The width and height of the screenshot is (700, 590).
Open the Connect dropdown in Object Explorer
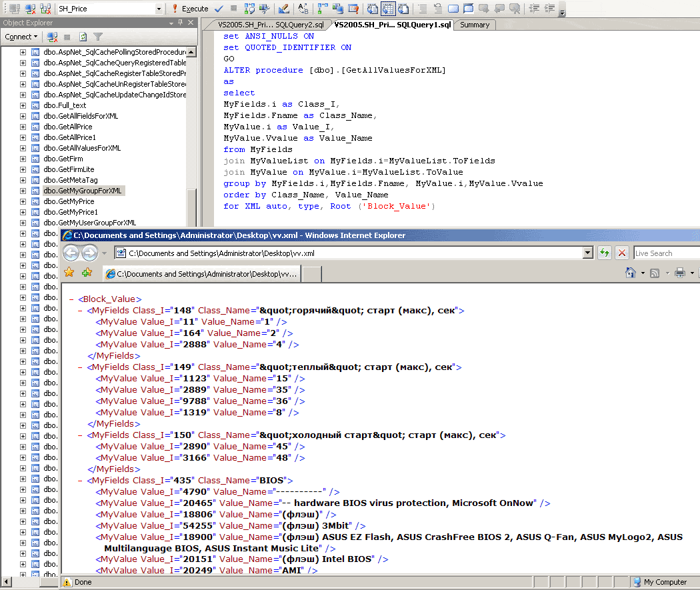[21, 37]
